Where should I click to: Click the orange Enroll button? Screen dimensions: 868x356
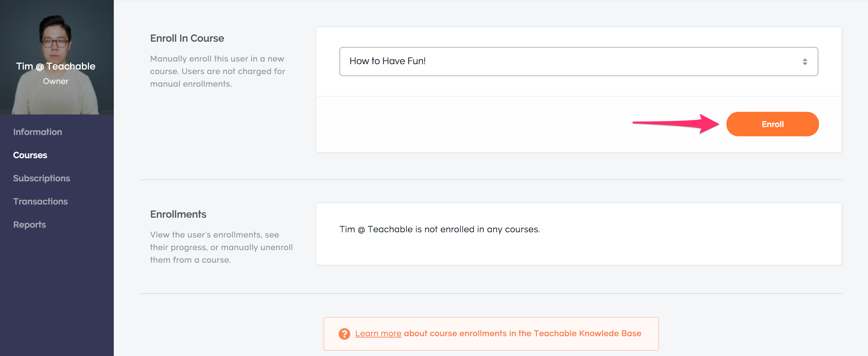[772, 124]
